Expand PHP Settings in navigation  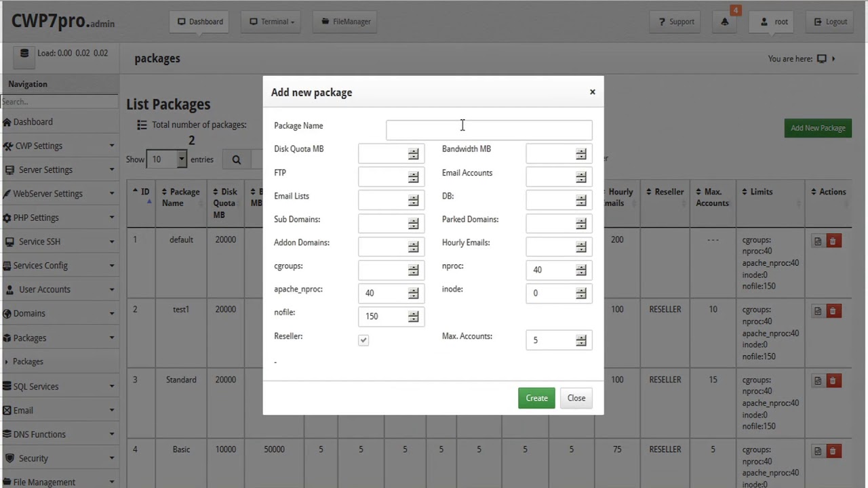(59, 218)
